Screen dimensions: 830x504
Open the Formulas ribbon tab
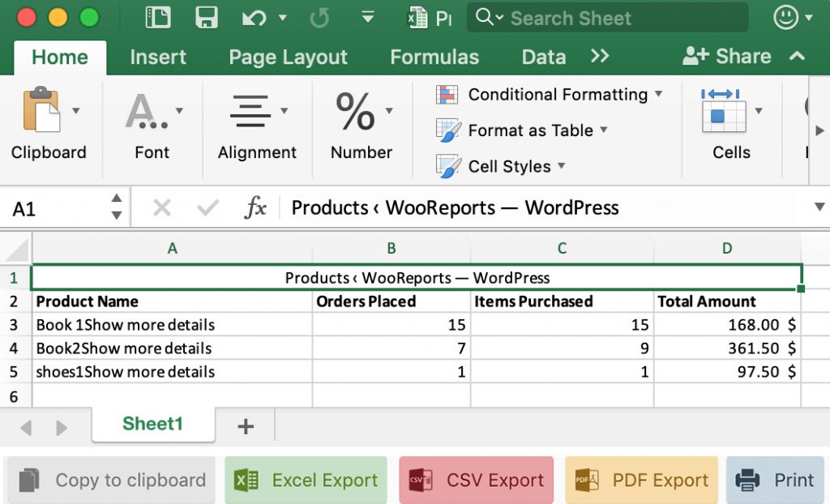pyautogui.click(x=434, y=58)
